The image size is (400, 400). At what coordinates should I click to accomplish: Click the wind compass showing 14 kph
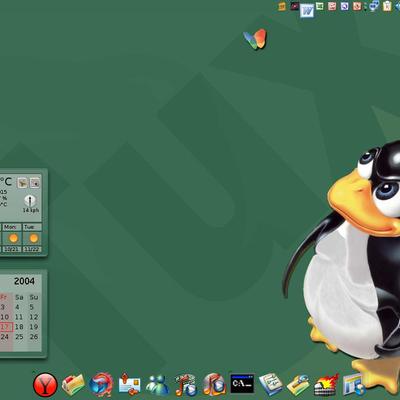tap(30, 200)
